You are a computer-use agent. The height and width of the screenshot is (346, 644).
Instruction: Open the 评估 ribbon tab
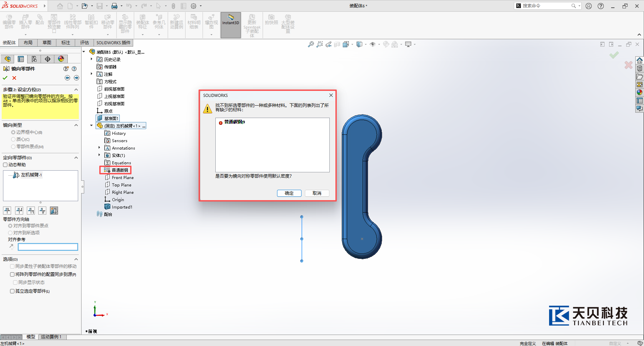tap(85, 43)
